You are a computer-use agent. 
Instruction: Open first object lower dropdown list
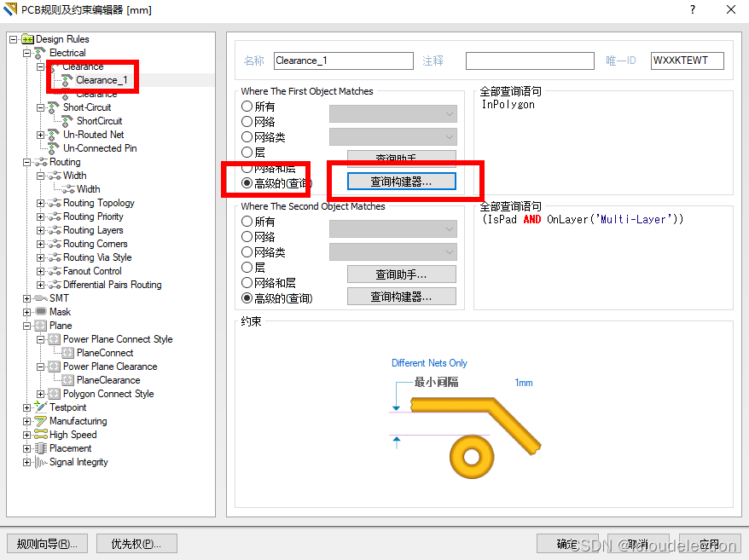click(x=393, y=137)
